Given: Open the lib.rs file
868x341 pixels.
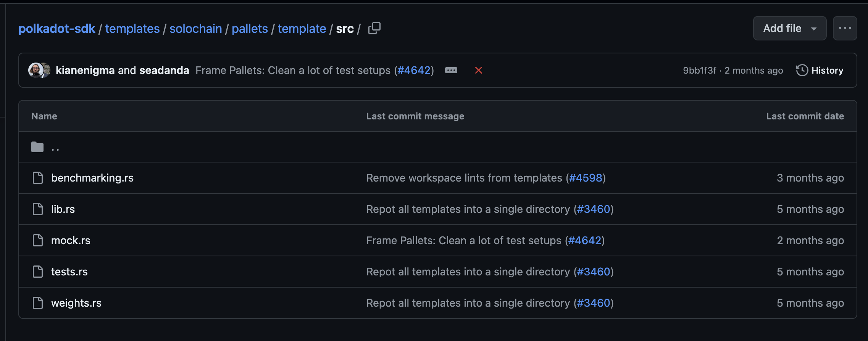Looking at the screenshot, I should coord(63,209).
